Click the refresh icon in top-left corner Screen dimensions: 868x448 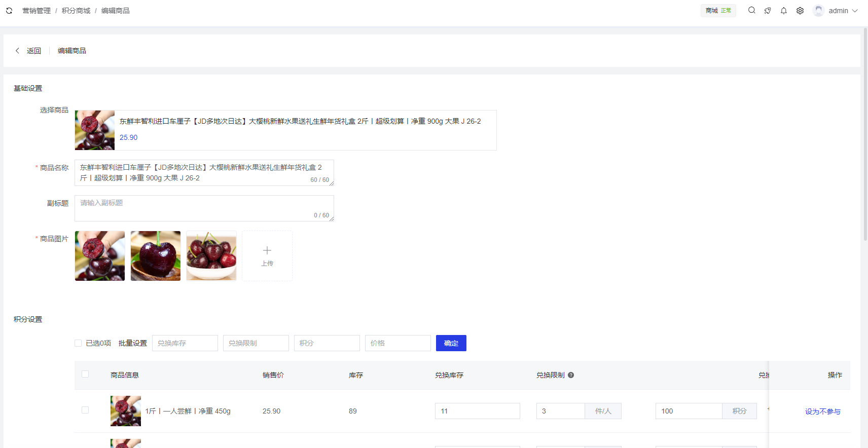point(9,11)
